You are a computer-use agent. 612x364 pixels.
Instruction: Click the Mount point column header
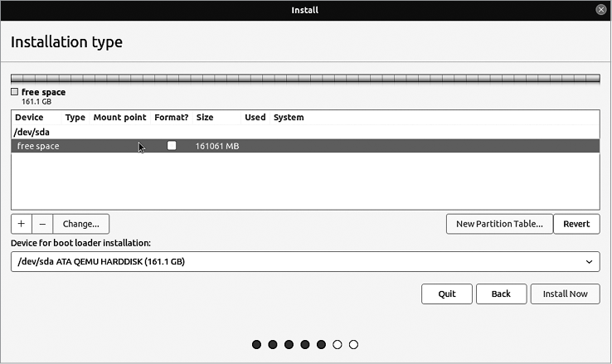pyautogui.click(x=120, y=118)
